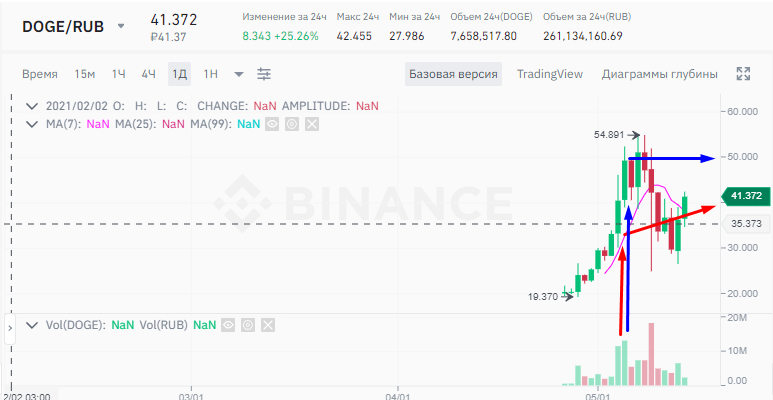Click Мин за 24ч value 27.986
This screenshot has height=400, width=773.
(x=407, y=36)
